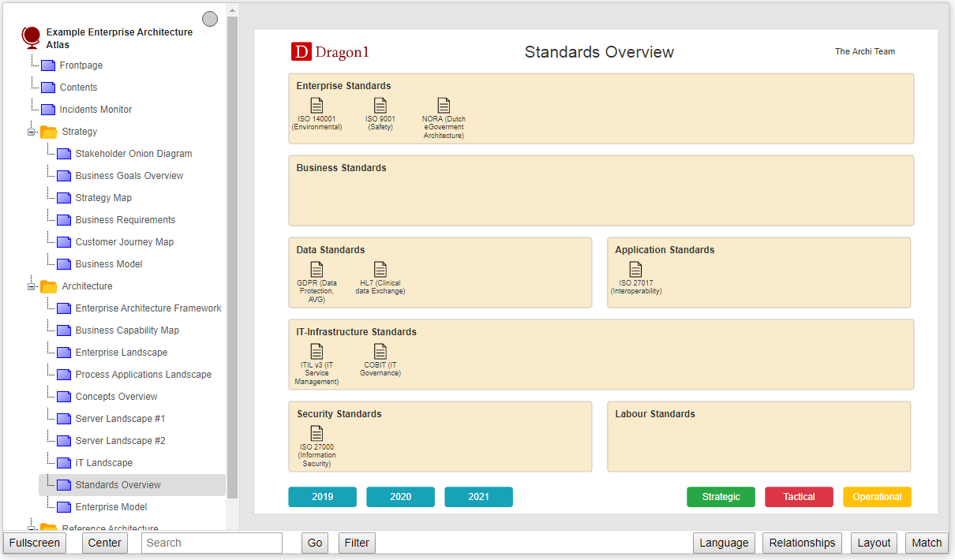The width and height of the screenshot is (955, 560).
Task: Click the Enterprise Standards heading
Action: [343, 86]
